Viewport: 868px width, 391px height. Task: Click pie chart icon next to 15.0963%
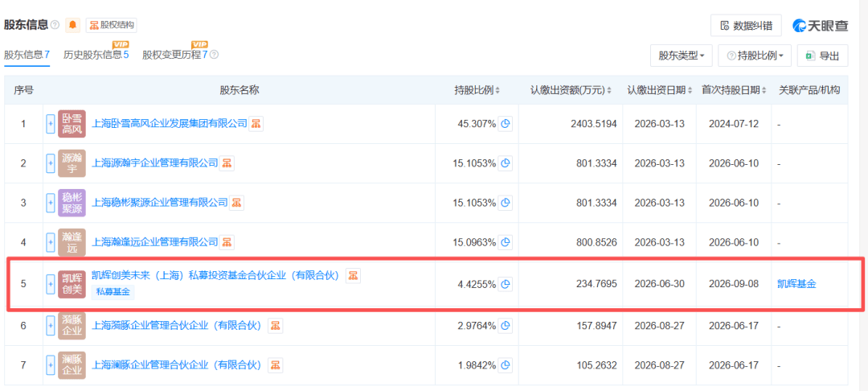pyautogui.click(x=505, y=242)
